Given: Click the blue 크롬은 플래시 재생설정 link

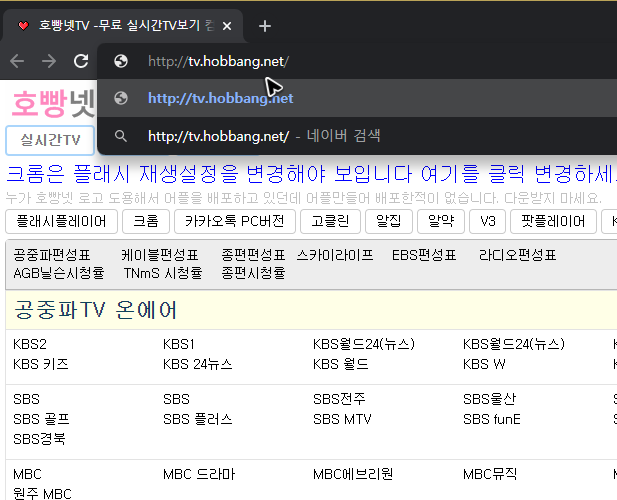Looking at the screenshot, I should tap(311, 174).
